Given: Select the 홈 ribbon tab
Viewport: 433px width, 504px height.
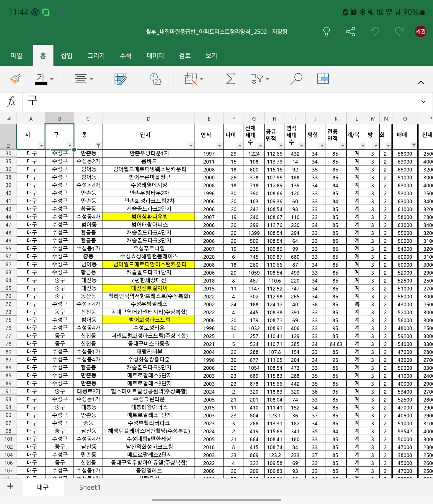Looking at the screenshot, I should 43,55.
